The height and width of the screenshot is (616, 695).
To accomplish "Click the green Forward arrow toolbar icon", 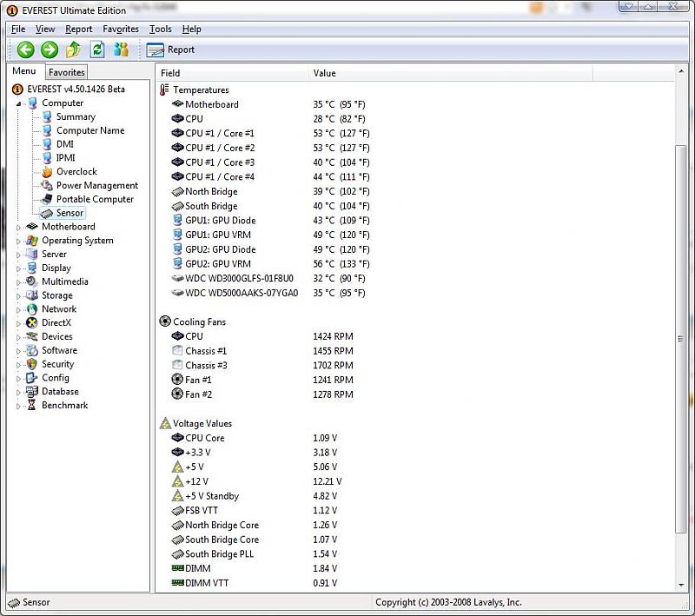I will click(50, 50).
